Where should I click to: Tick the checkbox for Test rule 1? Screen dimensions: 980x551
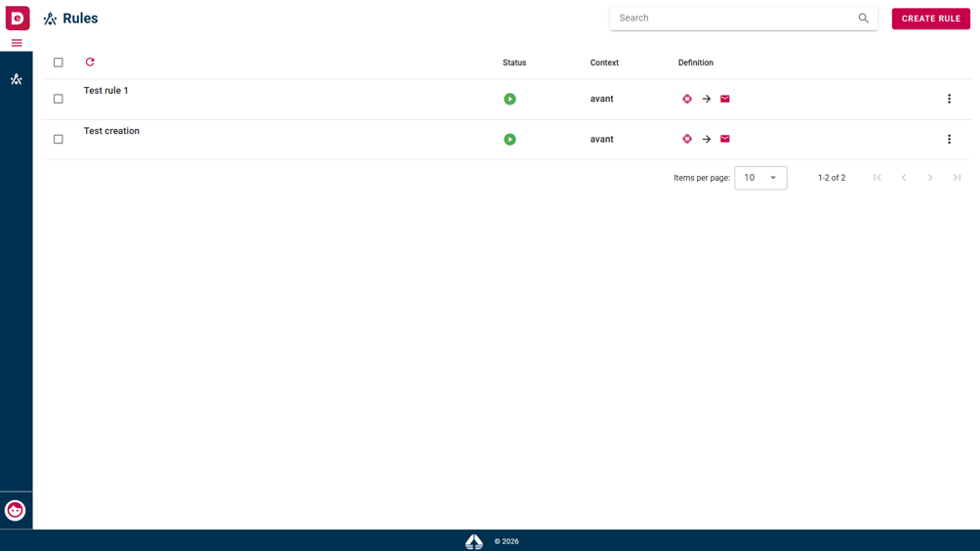tap(59, 99)
